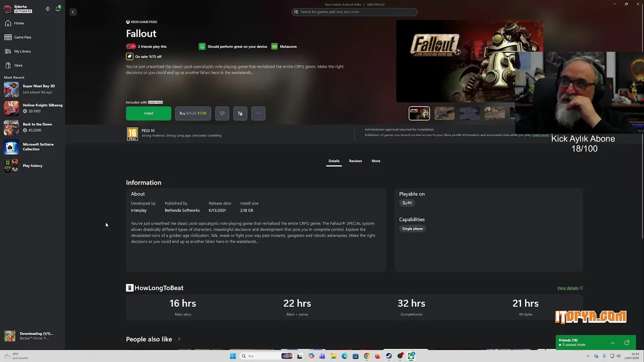
Task: Expand People also like arrow
Action: tap(179, 339)
